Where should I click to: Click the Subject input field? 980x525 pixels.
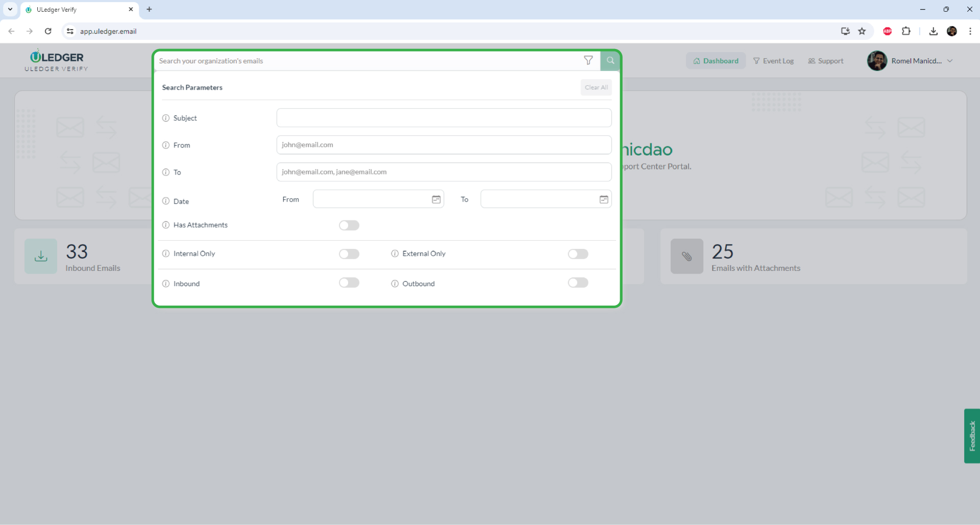point(444,118)
